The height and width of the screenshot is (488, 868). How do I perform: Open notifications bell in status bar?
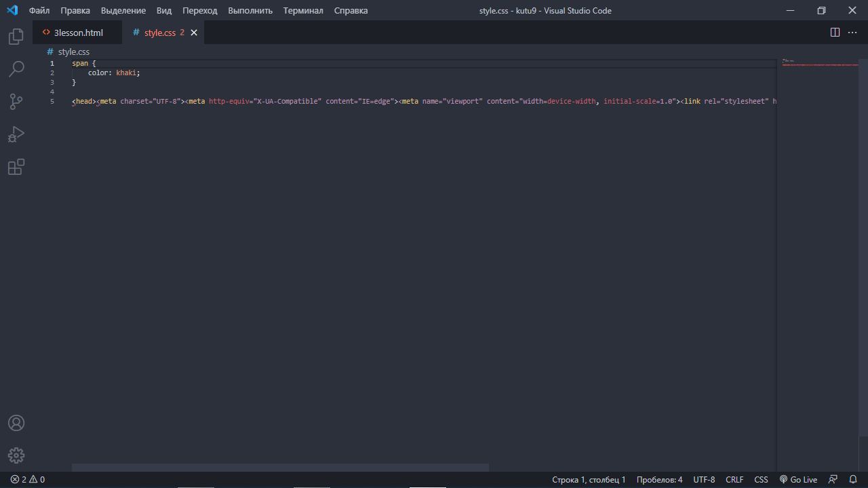[x=853, y=479]
